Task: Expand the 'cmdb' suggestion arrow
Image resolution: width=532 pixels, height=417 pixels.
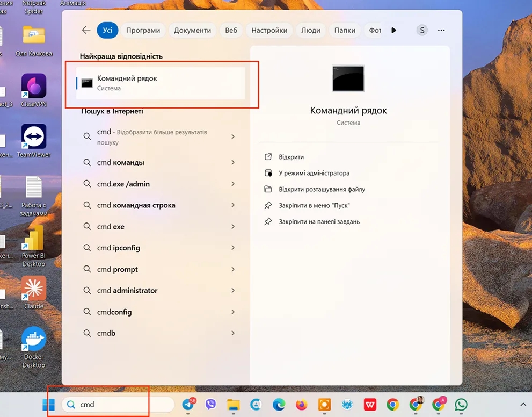Action: click(233, 333)
